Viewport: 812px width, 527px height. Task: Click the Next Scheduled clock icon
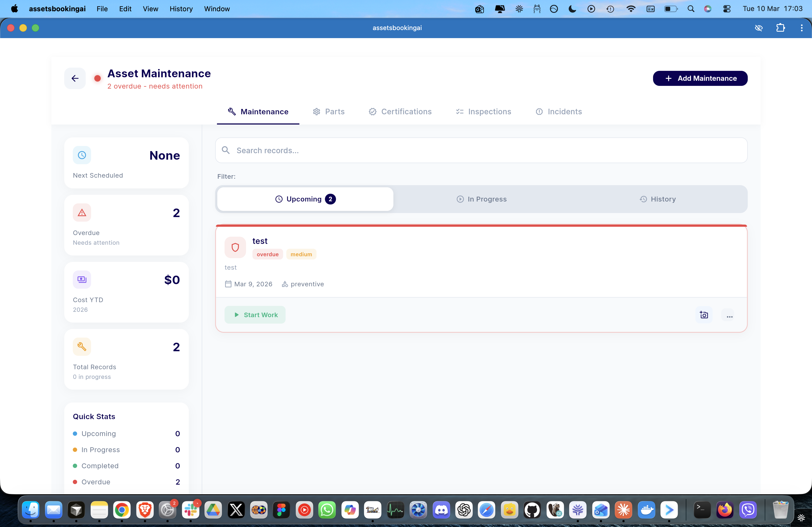pos(82,155)
